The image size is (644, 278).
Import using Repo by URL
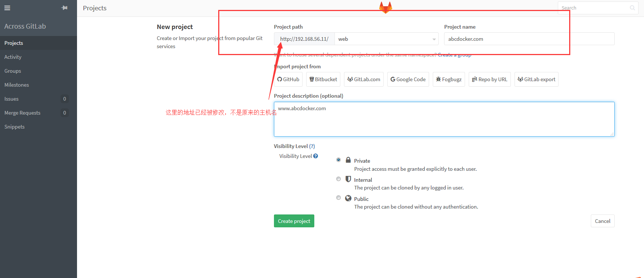pos(490,79)
